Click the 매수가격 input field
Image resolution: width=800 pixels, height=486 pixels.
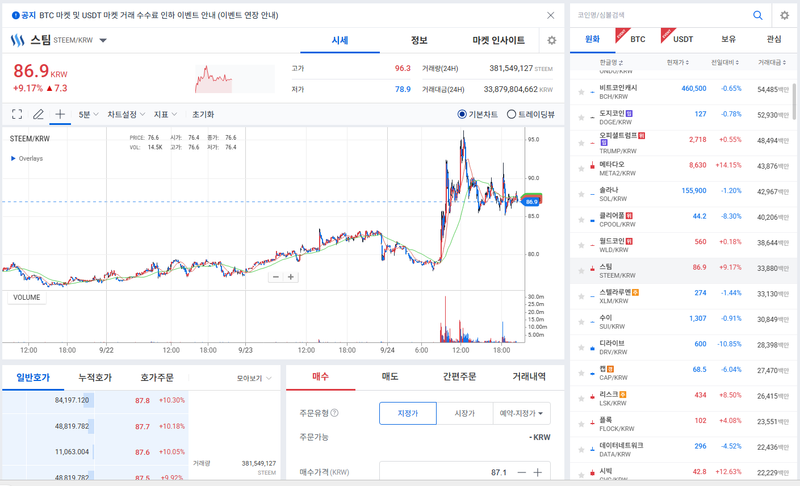tap(465, 472)
